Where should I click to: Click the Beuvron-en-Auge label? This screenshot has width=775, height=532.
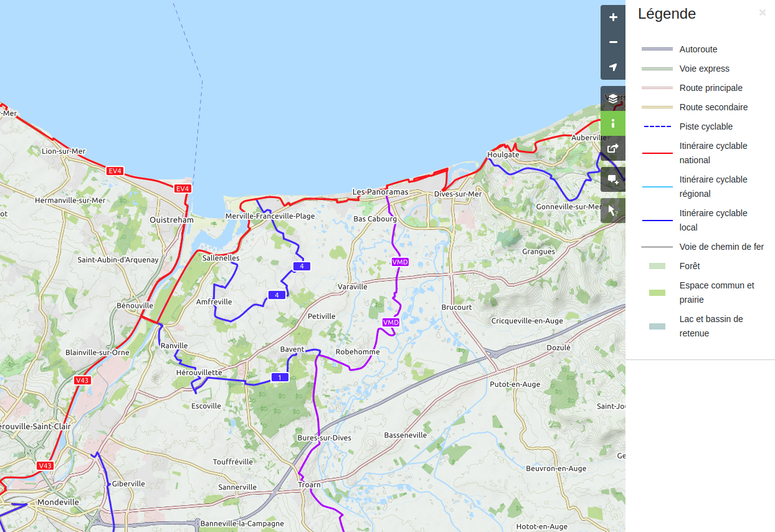[556, 468]
